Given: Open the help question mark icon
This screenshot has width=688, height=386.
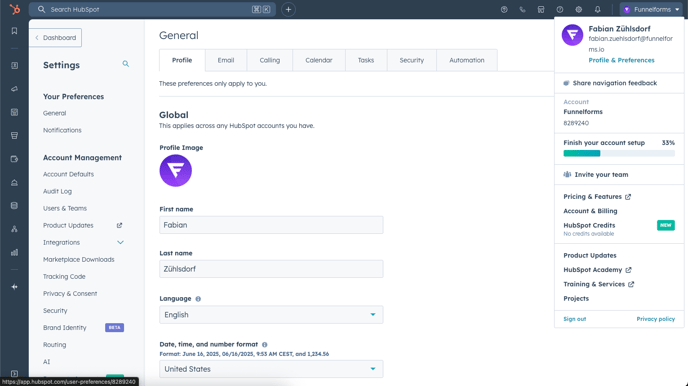Looking at the screenshot, I should (560, 9).
